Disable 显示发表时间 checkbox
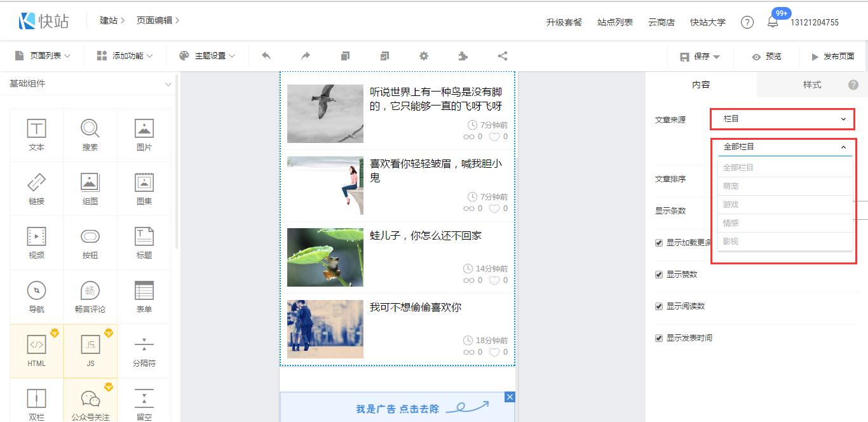The width and height of the screenshot is (868, 422). click(659, 338)
